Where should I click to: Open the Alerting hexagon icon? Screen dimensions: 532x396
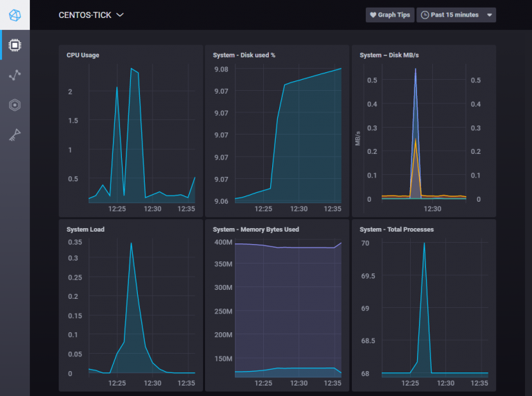pos(15,105)
